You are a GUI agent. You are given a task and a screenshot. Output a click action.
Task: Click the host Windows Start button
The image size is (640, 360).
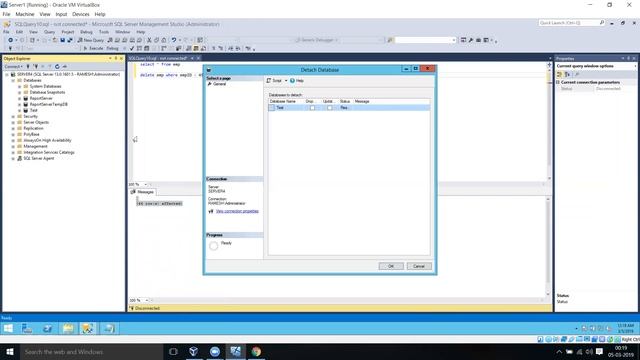[x=10, y=351]
